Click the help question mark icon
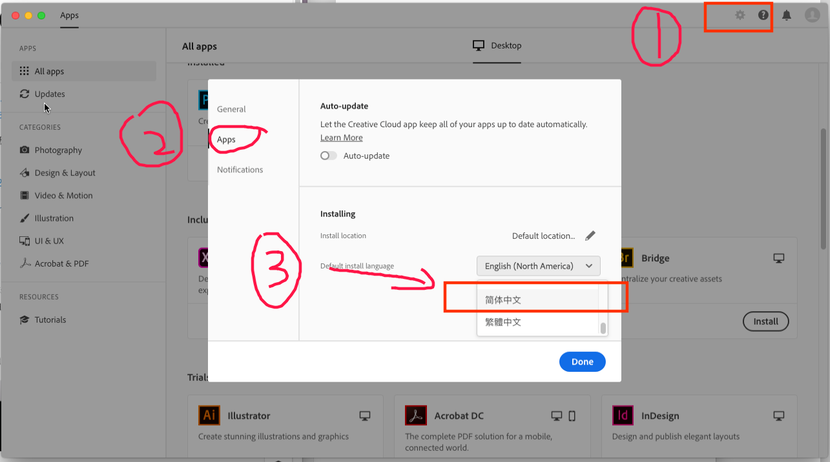 tap(763, 15)
